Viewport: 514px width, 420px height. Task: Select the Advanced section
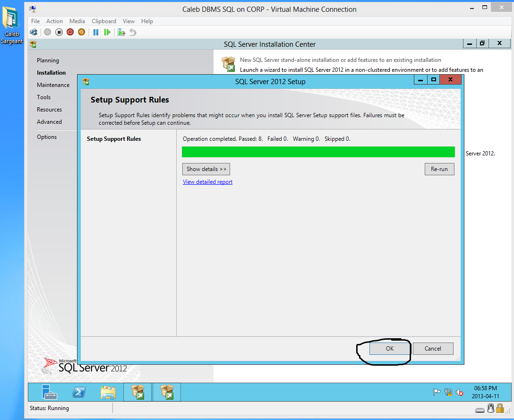pos(49,121)
